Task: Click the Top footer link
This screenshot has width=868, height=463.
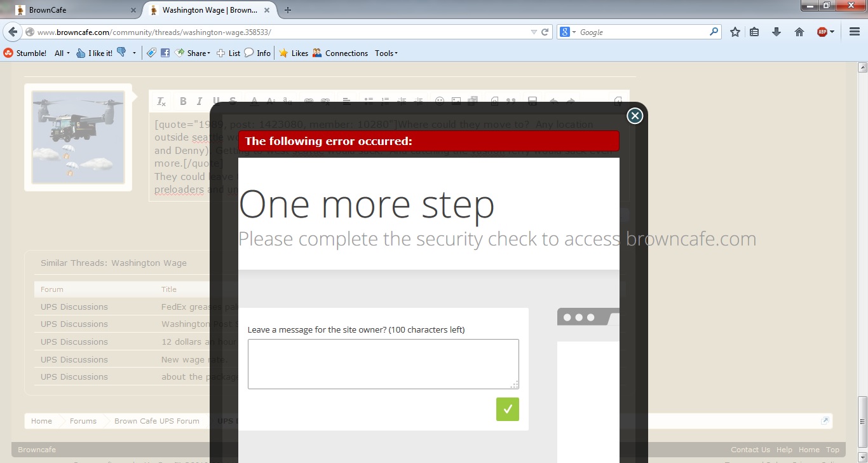Action: pyautogui.click(x=832, y=450)
